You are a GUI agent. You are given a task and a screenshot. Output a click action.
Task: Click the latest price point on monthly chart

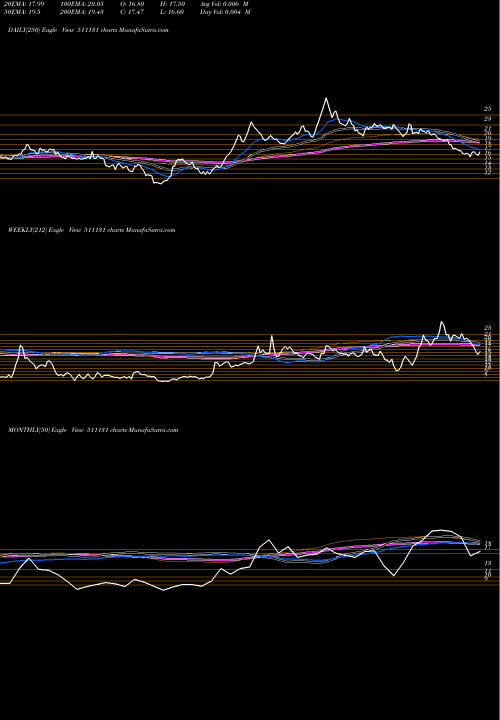tap(480, 551)
